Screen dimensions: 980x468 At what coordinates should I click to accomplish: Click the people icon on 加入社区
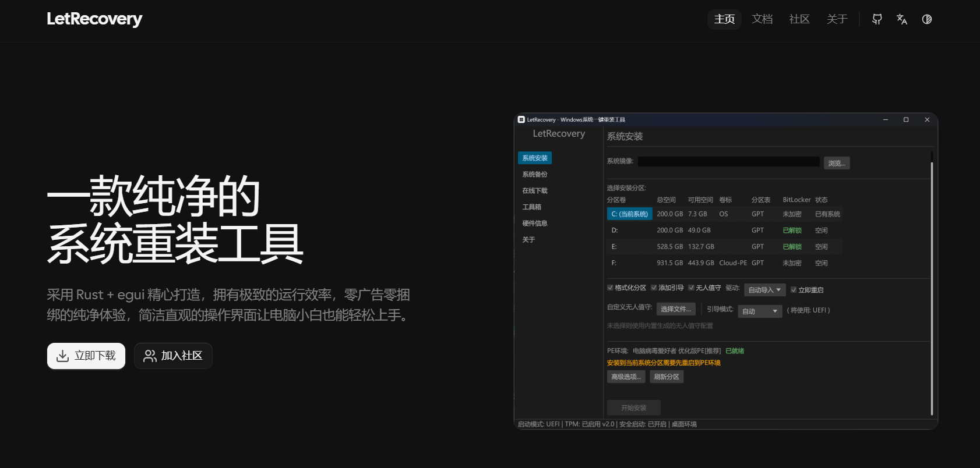(x=150, y=356)
